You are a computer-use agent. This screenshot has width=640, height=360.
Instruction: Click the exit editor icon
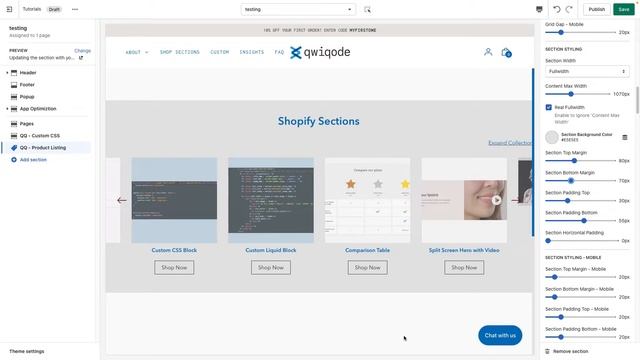pyautogui.click(x=9, y=9)
